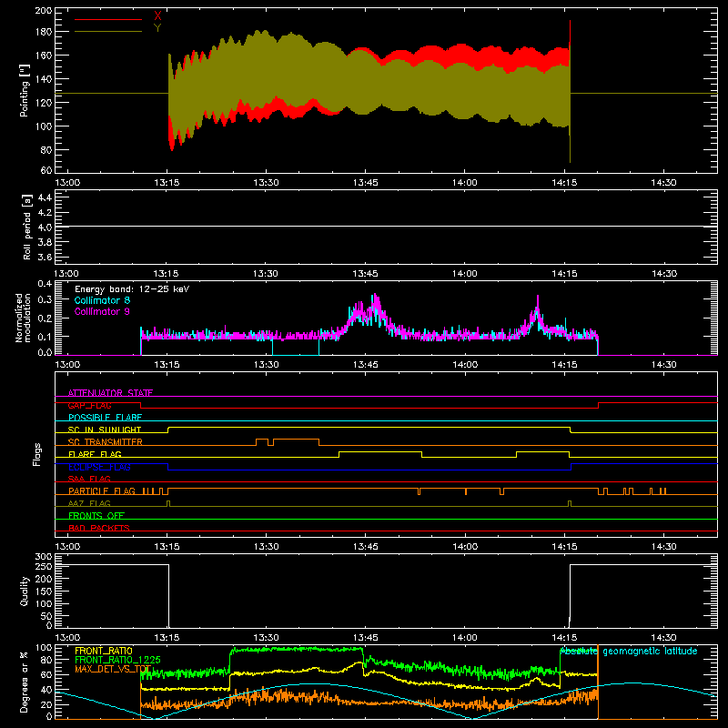This screenshot has width=728, height=728.
Task: Select the SAA_FLAG label
Action: [x=89, y=479]
